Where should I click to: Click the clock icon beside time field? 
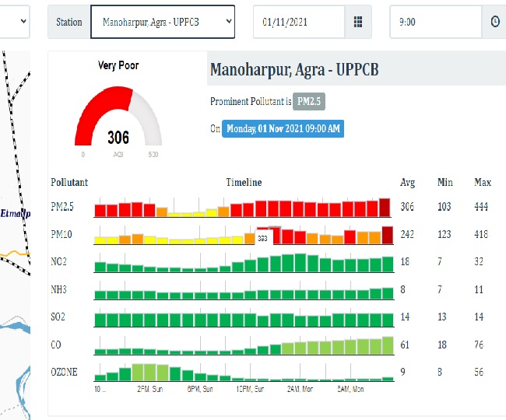(494, 23)
